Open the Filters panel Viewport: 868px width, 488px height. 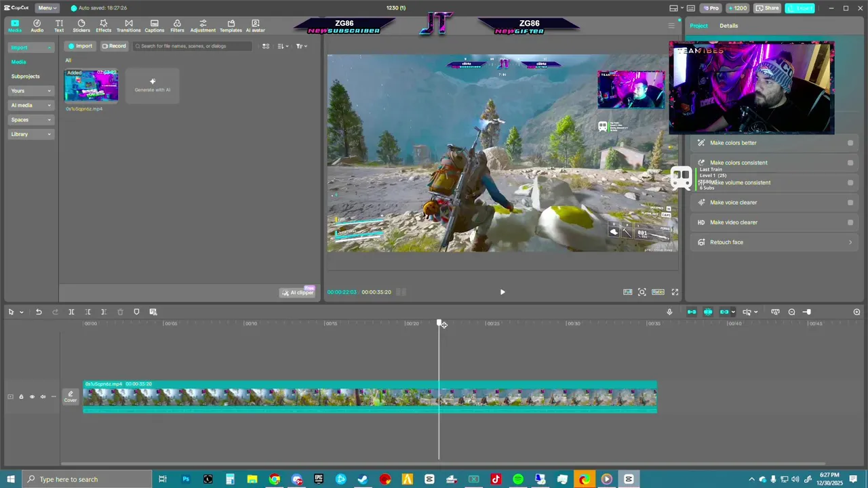coord(177,26)
